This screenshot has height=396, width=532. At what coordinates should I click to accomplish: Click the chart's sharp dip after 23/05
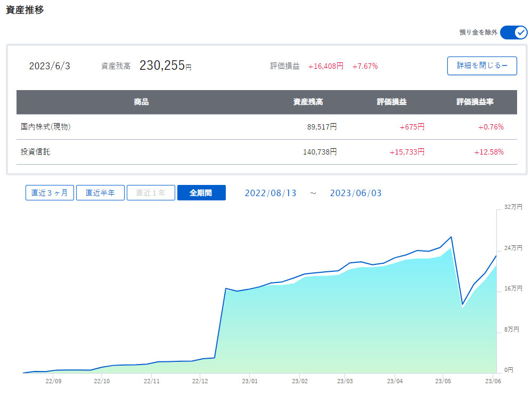(x=463, y=305)
